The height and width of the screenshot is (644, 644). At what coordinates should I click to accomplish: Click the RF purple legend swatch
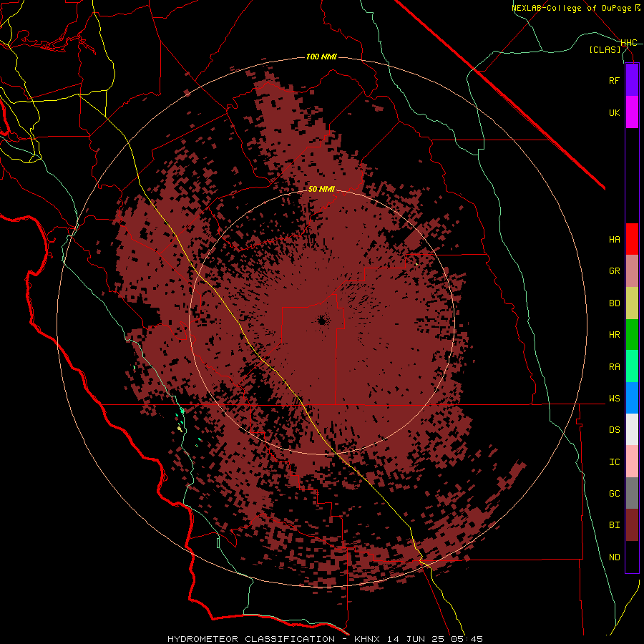point(632,80)
